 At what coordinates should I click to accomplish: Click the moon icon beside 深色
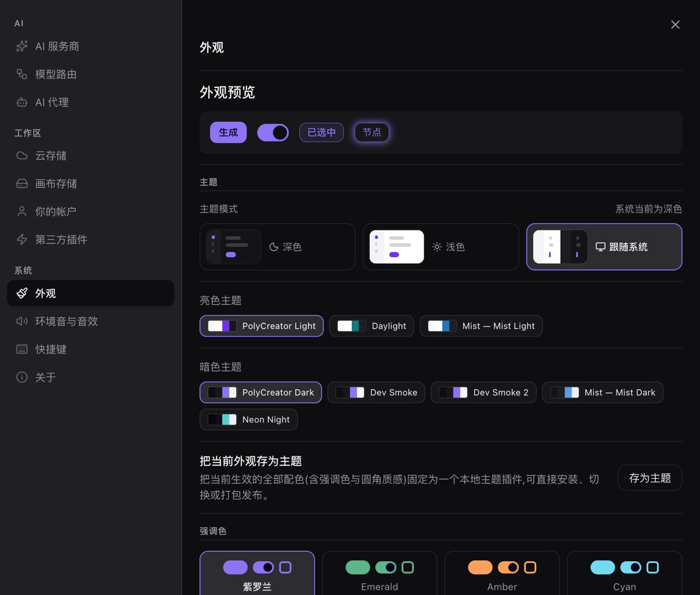[274, 247]
